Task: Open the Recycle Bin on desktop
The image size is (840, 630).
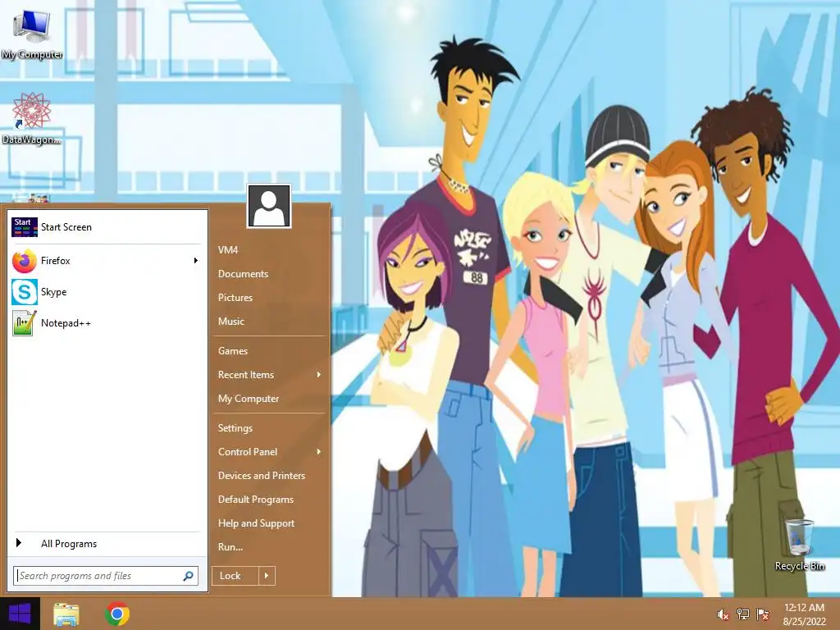Action: pos(800,544)
